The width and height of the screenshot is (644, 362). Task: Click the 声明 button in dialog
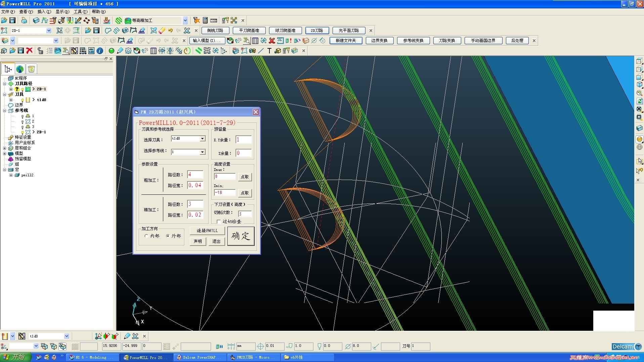tap(198, 241)
